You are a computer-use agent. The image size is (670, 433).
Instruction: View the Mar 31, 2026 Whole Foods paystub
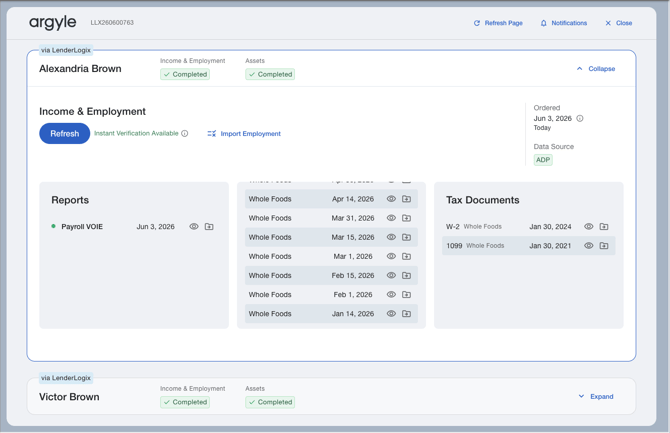(x=391, y=218)
